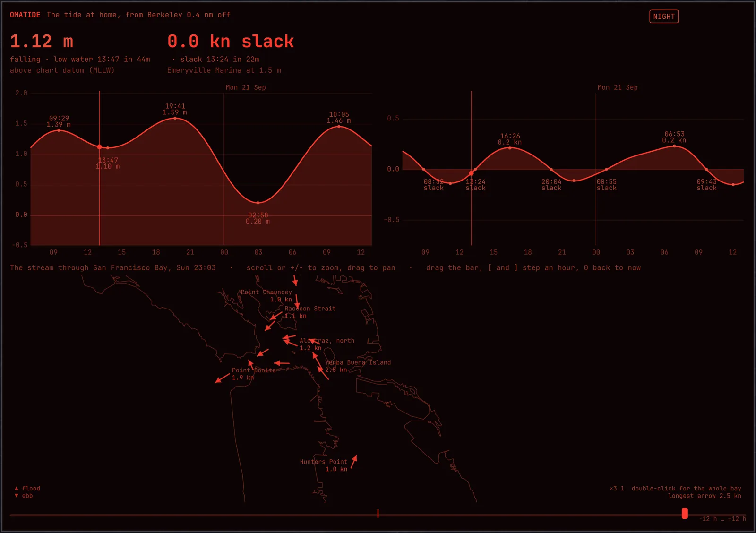This screenshot has height=533, width=756.
Task: Click the 0.0 kn slack current readout
Action: click(231, 41)
